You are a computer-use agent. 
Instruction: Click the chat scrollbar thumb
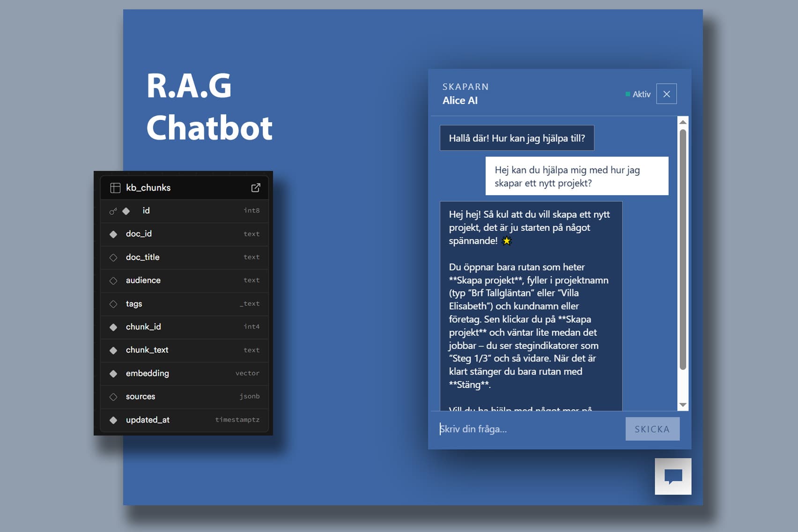pyautogui.click(x=683, y=248)
